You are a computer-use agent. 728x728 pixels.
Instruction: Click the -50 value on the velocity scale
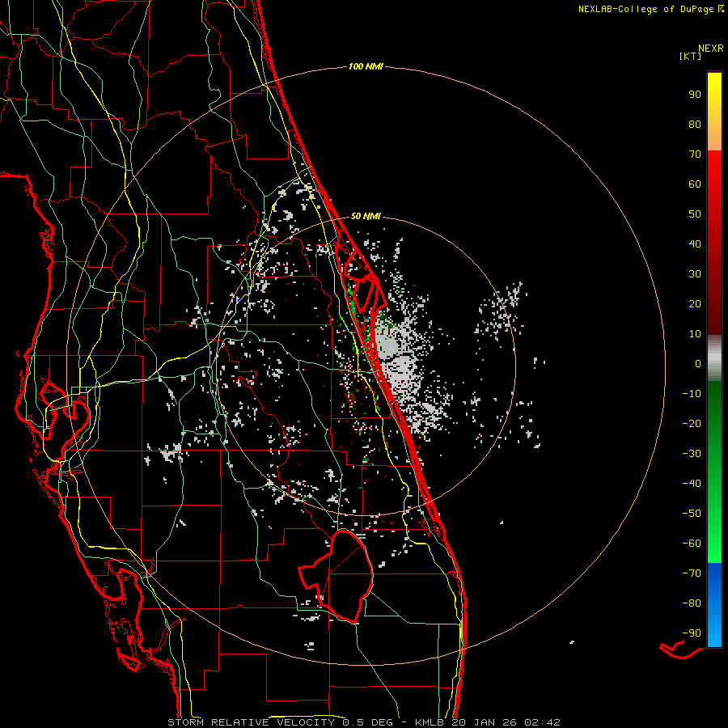click(x=692, y=514)
